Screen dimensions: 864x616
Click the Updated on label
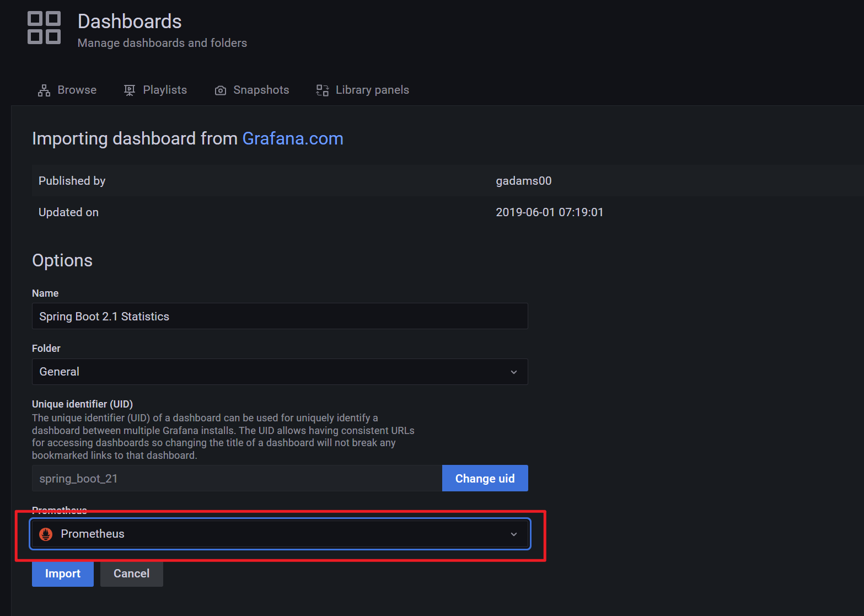click(x=68, y=212)
